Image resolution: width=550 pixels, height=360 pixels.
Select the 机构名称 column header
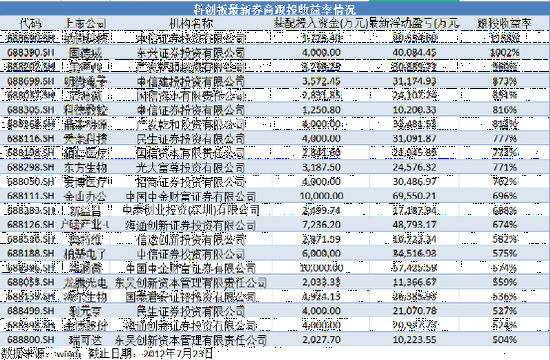191,24
